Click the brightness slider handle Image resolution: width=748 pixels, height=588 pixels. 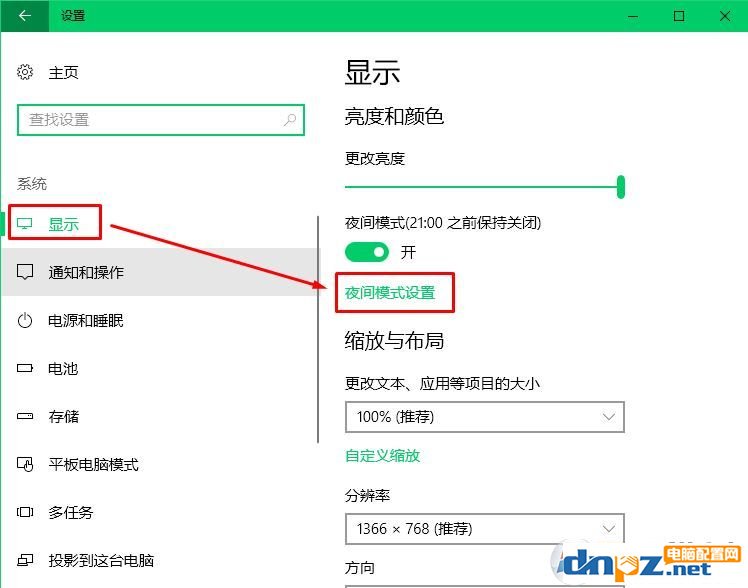pos(621,186)
